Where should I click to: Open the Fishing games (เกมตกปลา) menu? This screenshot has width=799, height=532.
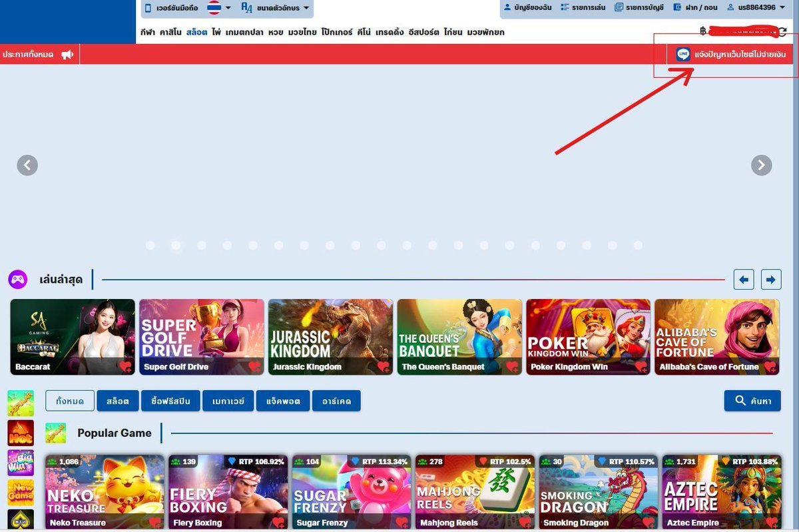(244, 32)
